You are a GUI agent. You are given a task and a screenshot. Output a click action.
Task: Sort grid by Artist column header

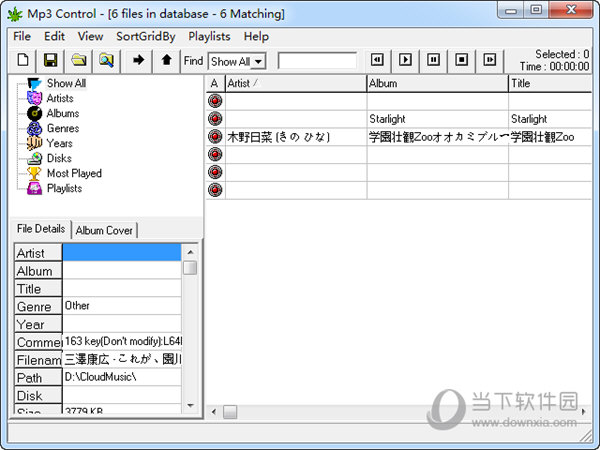coord(296,83)
